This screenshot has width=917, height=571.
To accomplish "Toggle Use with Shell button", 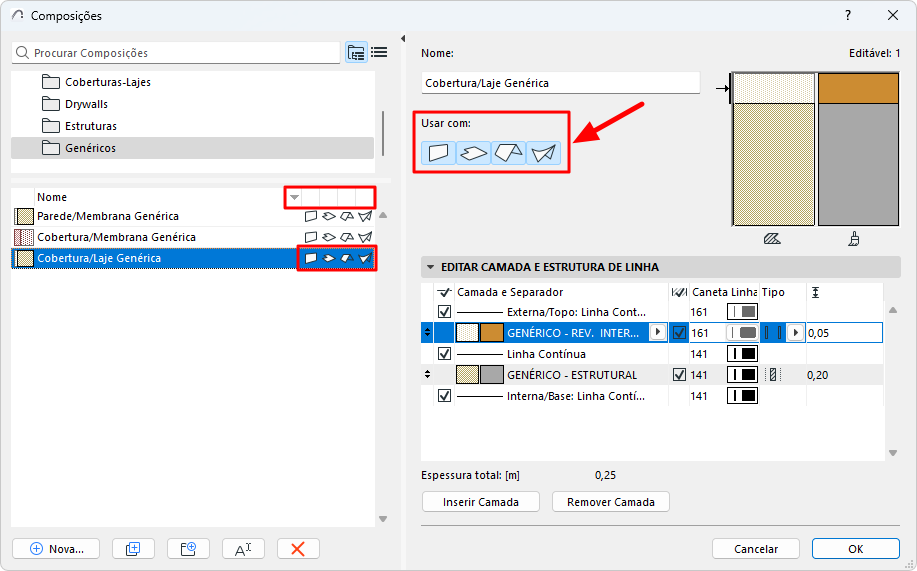I will coord(543,153).
